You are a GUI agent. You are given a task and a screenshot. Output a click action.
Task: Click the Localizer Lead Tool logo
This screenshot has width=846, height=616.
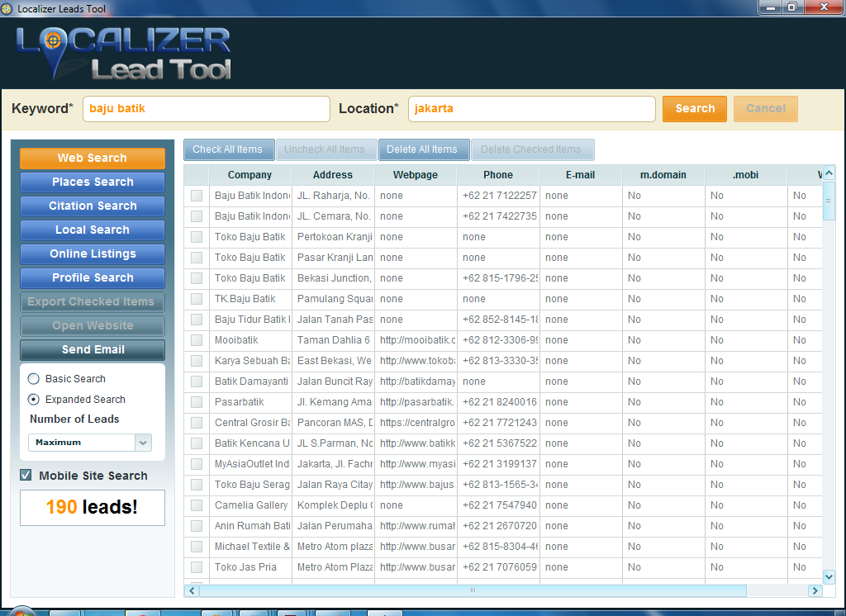(x=124, y=54)
